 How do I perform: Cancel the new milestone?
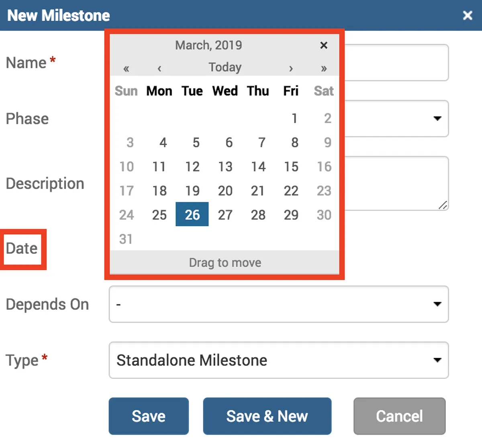click(399, 416)
